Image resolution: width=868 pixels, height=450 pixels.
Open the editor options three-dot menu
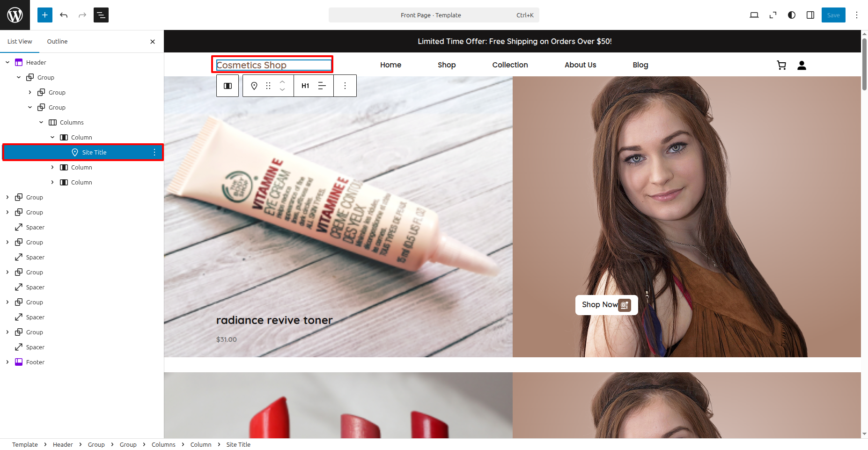pyautogui.click(x=857, y=15)
